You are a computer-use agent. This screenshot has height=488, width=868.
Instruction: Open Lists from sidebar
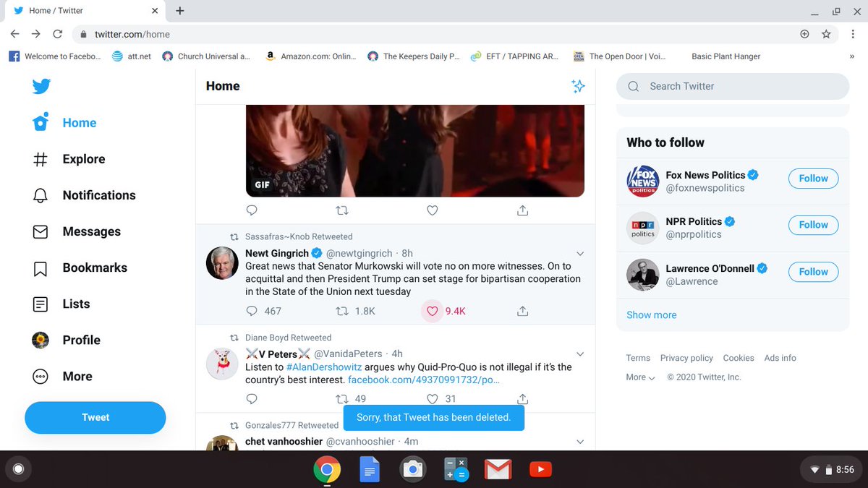(61, 304)
